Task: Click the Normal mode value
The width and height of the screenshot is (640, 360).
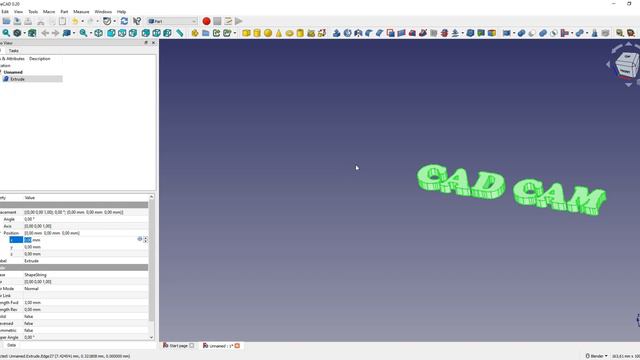Action: (x=31, y=289)
